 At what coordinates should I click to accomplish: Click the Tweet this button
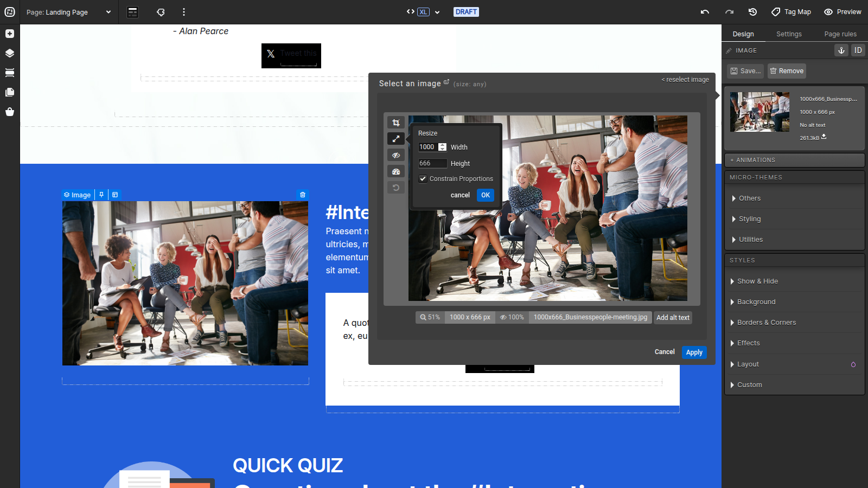[291, 56]
